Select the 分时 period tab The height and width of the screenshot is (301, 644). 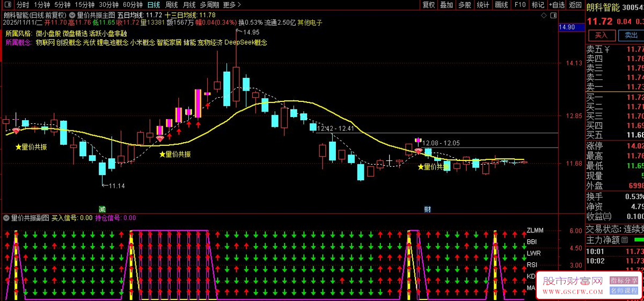click(x=23, y=5)
